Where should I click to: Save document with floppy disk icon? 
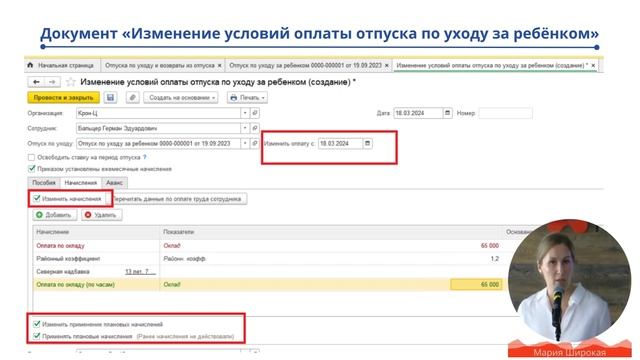(110, 98)
